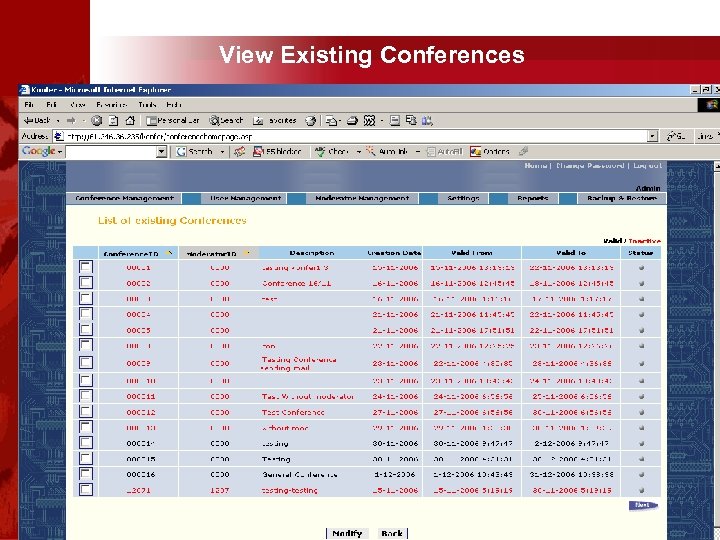Expand the AutoLink dropdown arrow
The height and width of the screenshot is (540, 720).
pos(418,152)
